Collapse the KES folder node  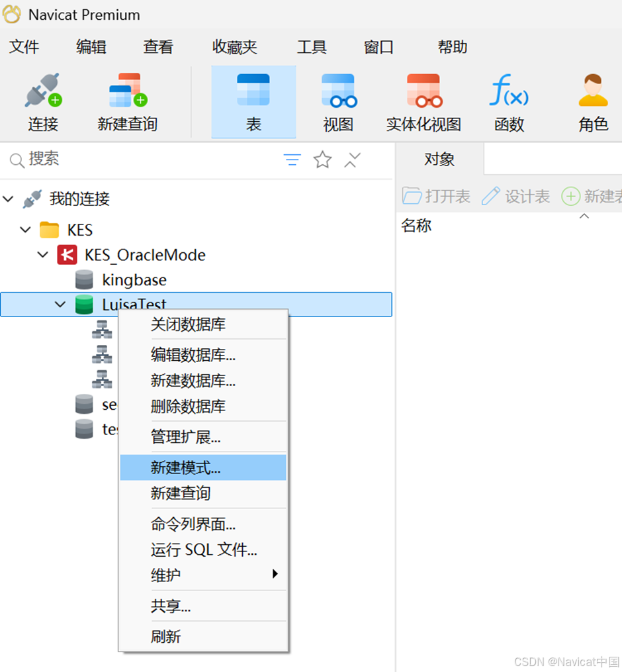point(26,230)
